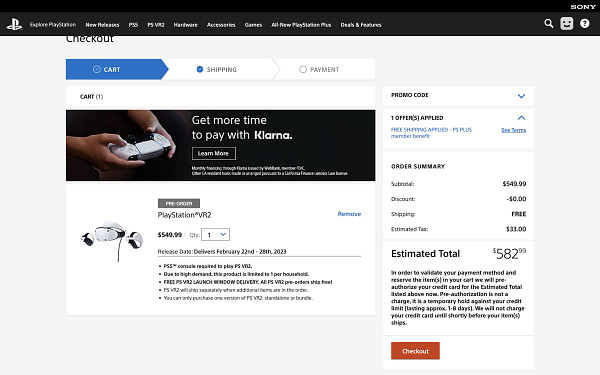Screen dimensions: 600x375
Task: Open the Qty quantity dropdown
Action: click(216, 235)
